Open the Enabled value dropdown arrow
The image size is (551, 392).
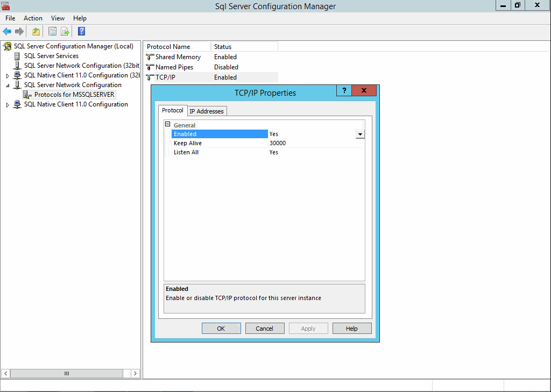(x=360, y=134)
